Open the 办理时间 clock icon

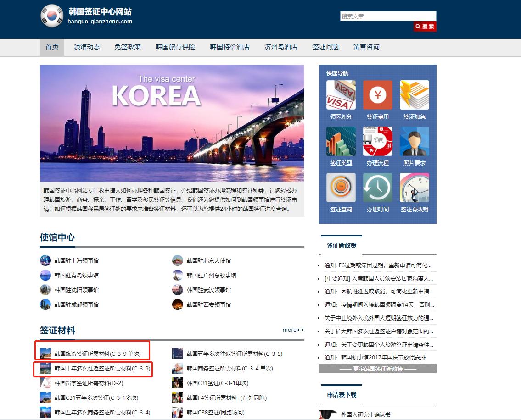(x=377, y=188)
